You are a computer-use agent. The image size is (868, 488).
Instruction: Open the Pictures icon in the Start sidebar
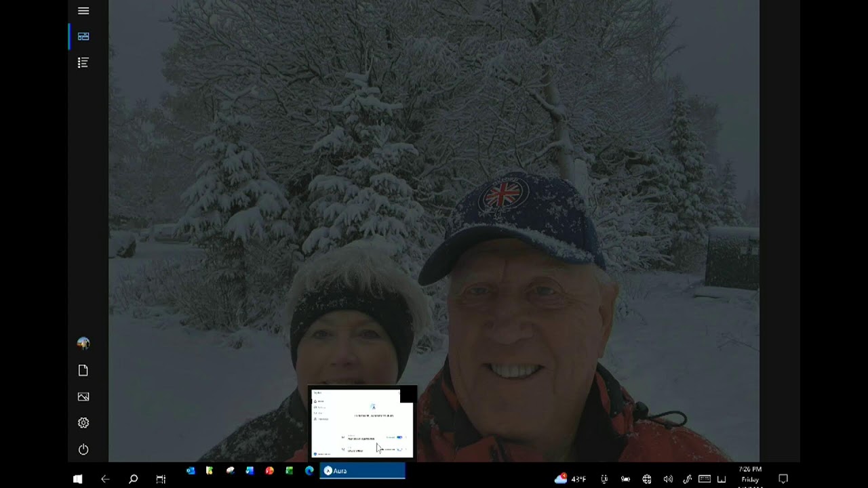coord(83,396)
